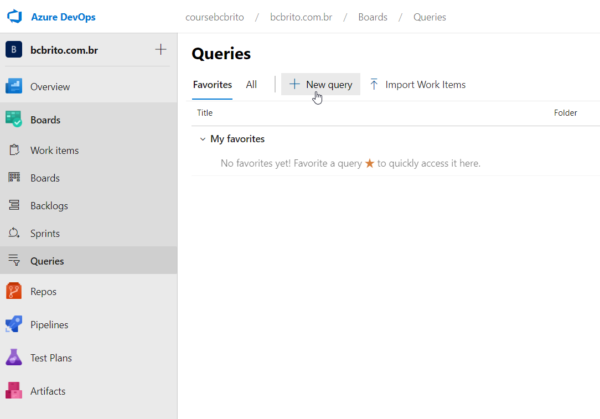
Task: Click Import Work Items button
Action: [x=417, y=85]
